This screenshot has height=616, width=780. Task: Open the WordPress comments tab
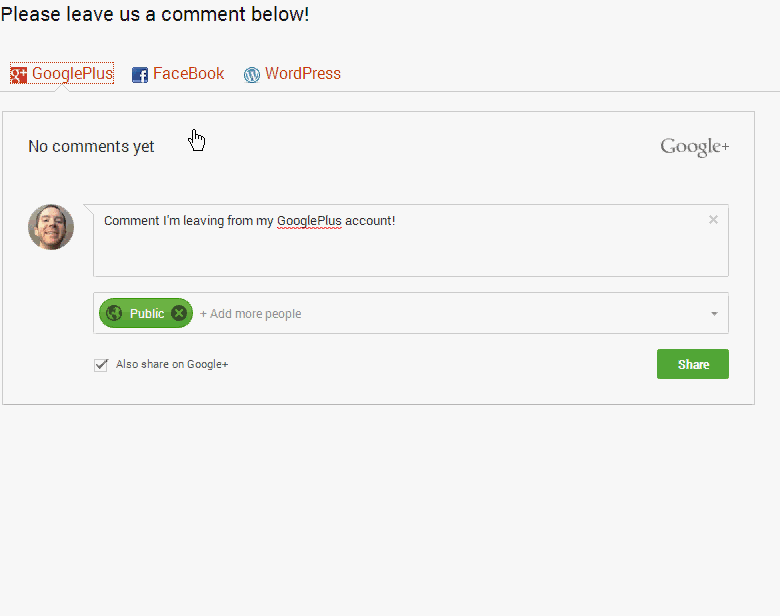click(302, 74)
